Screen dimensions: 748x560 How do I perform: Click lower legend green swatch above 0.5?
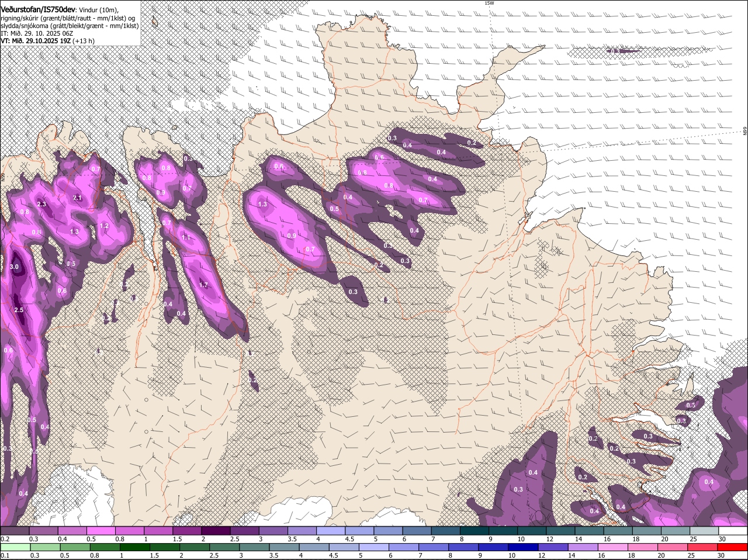click(75, 547)
